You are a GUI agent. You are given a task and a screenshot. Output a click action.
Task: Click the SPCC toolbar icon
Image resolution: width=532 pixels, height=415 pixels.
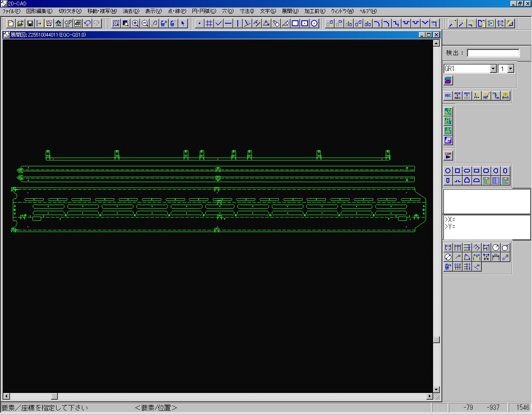pyautogui.click(x=49, y=23)
